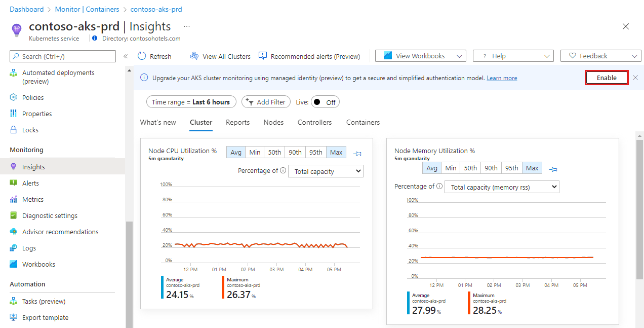Image resolution: width=644 pixels, height=328 pixels.
Task: Switch to the Containers tab
Action: coord(363,122)
